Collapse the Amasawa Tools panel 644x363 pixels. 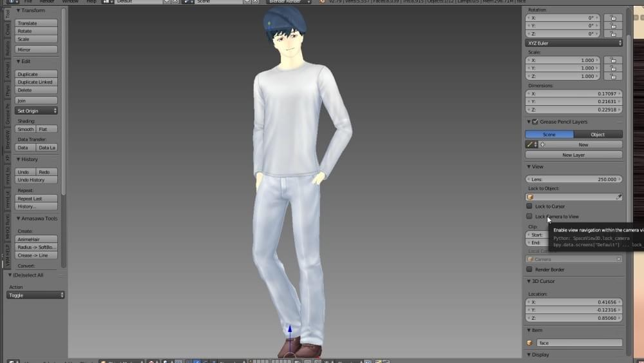(x=18, y=219)
